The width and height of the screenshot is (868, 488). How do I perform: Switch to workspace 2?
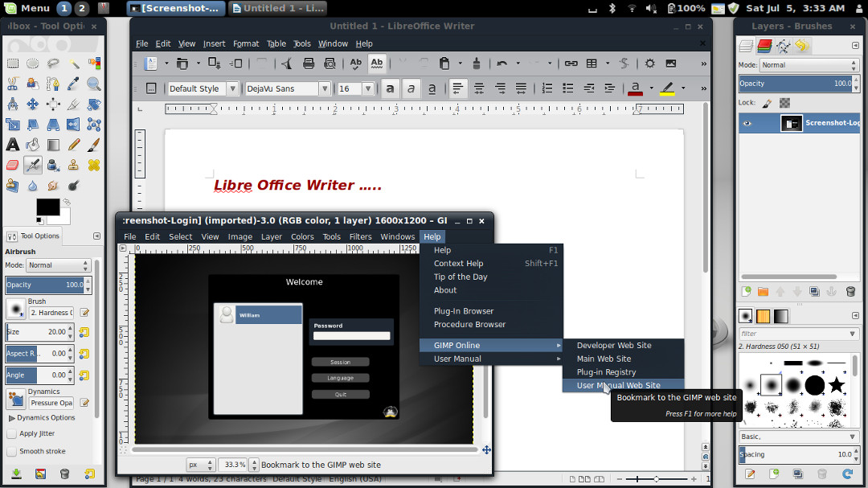point(81,8)
